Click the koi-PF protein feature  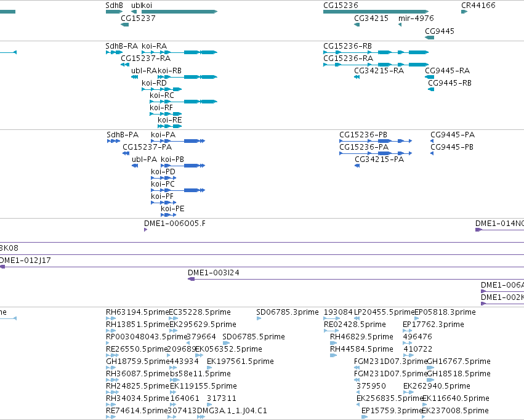coord(164,203)
